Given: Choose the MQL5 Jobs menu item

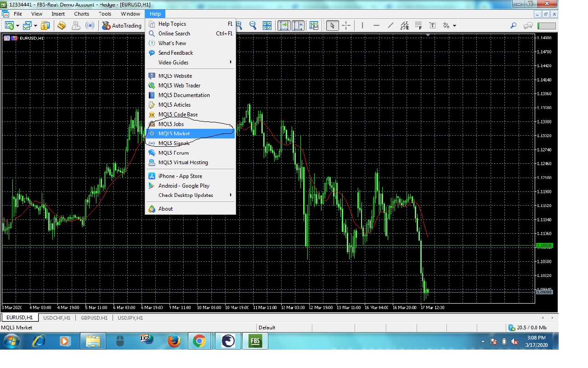Looking at the screenshot, I should tap(190, 124).
